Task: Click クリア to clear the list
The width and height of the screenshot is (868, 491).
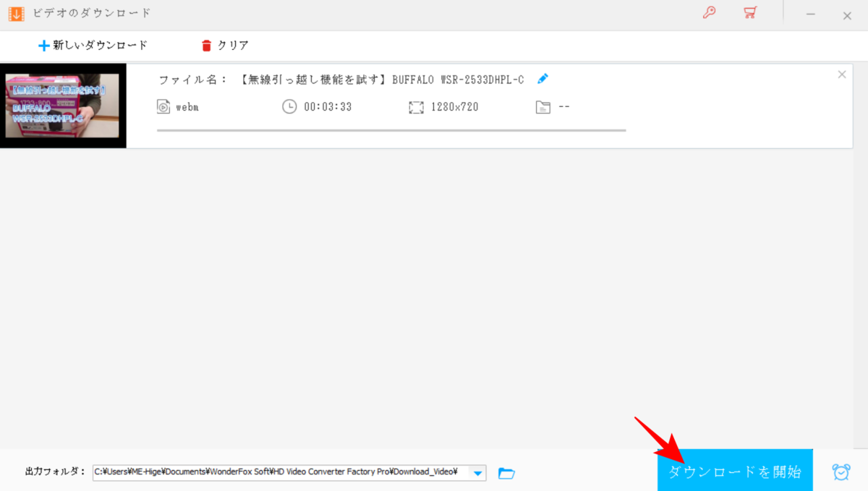Action: pos(224,46)
